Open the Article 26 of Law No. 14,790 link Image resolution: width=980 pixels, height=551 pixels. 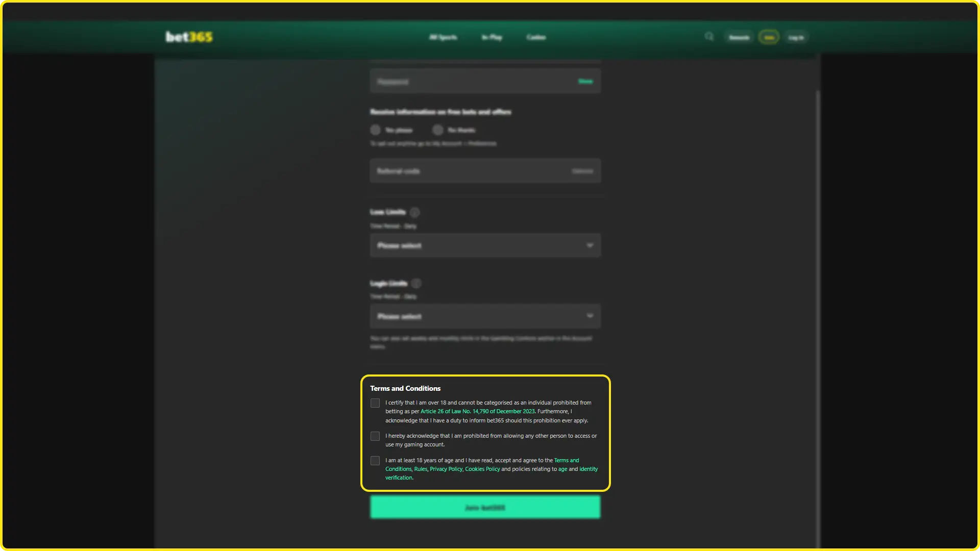478,411
